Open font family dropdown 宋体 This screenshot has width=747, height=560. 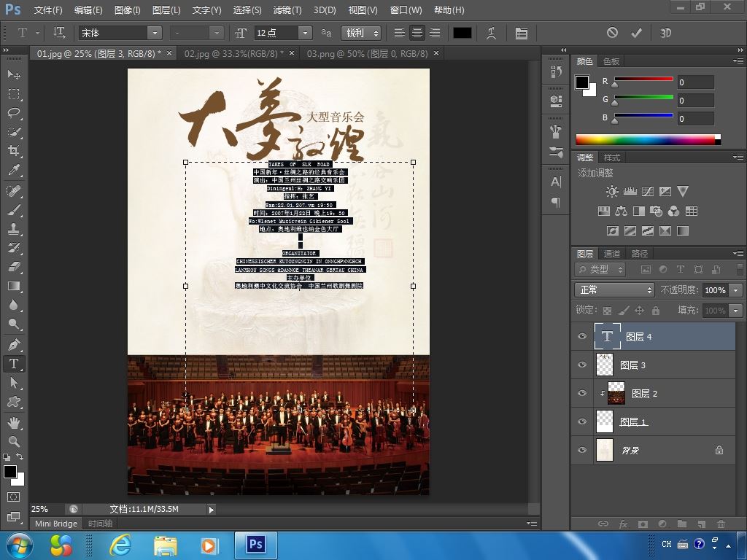coord(155,33)
